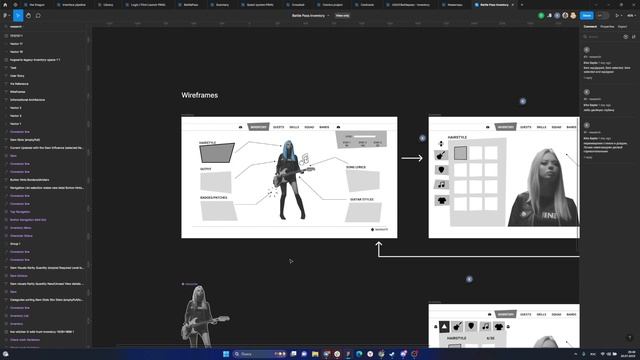Select the Wireframes layer in sidebar
The width and height of the screenshot is (640, 360).
click(18, 92)
